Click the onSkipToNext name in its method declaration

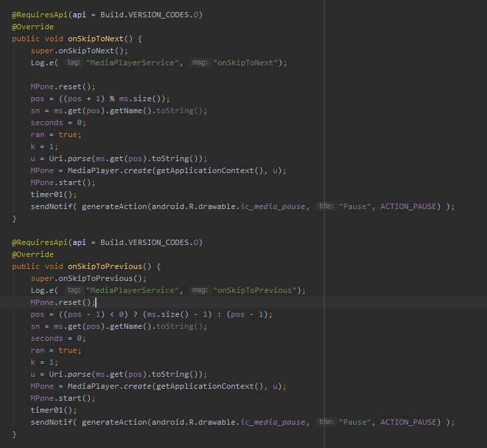[96, 39]
